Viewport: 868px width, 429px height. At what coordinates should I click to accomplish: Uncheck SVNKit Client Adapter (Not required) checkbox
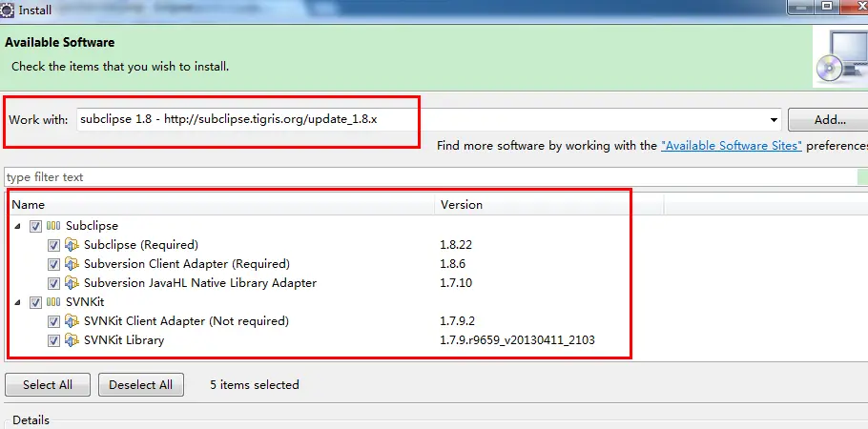point(53,321)
